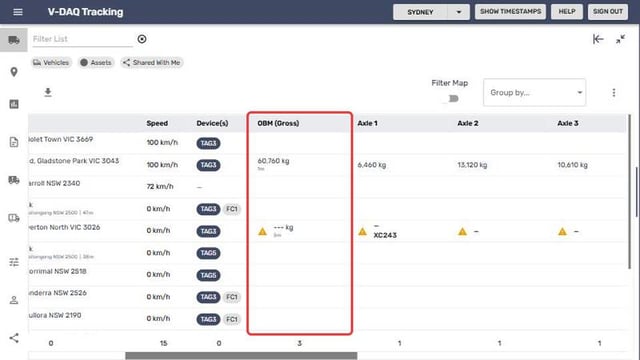
Task: Open the settings sliders sidebar icon
Action: 14,262
